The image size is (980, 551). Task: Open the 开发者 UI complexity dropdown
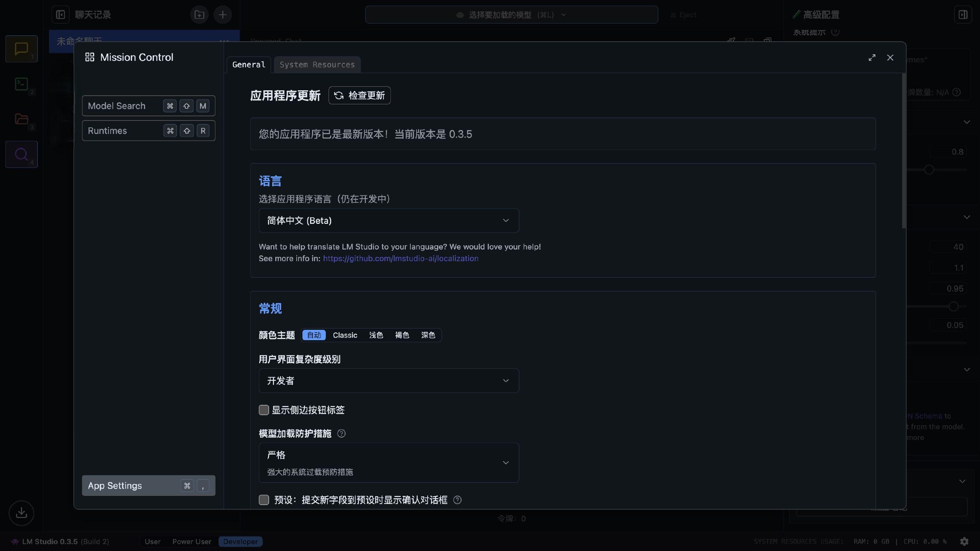(389, 381)
